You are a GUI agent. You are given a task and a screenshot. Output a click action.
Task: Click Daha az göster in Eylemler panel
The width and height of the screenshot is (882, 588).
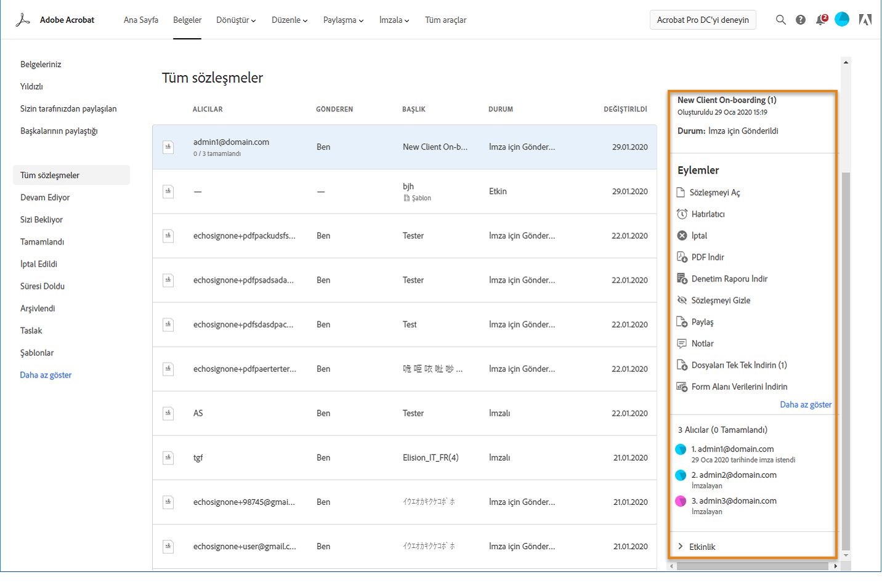pyautogui.click(x=806, y=405)
